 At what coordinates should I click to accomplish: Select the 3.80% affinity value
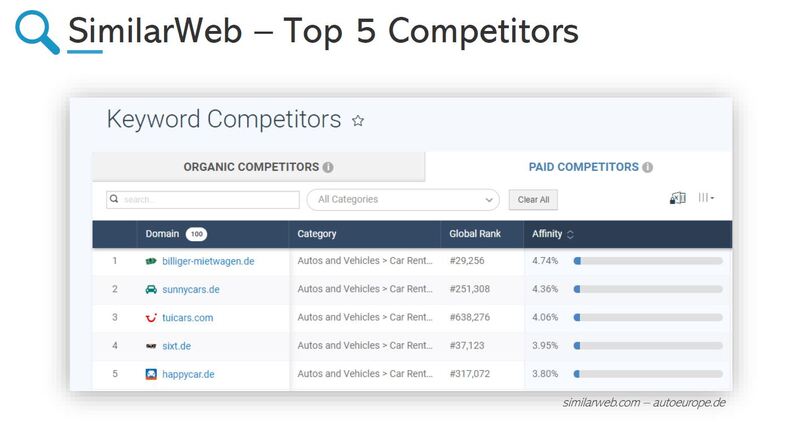click(545, 374)
